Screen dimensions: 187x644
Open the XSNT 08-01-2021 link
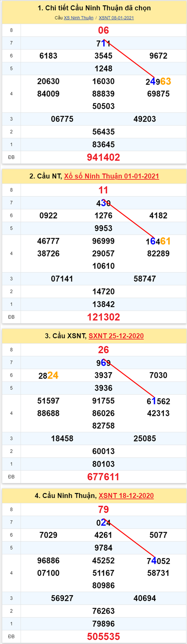click(116, 18)
